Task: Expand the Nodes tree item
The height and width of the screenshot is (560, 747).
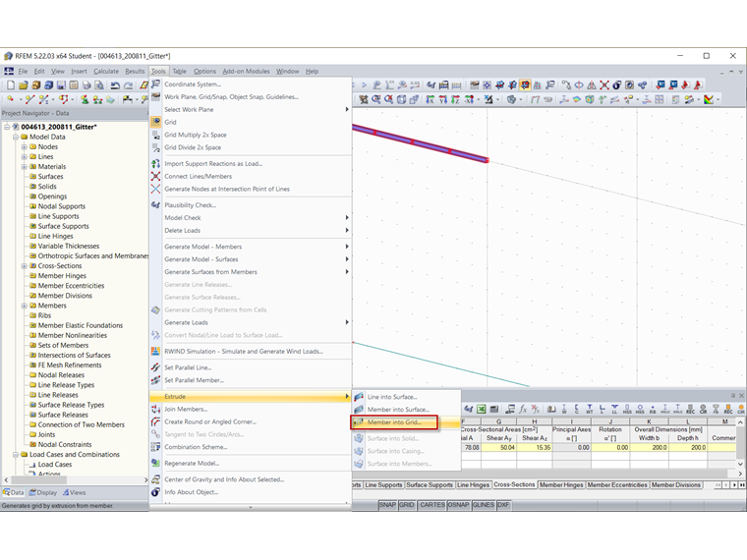Action: click(24, 146)
